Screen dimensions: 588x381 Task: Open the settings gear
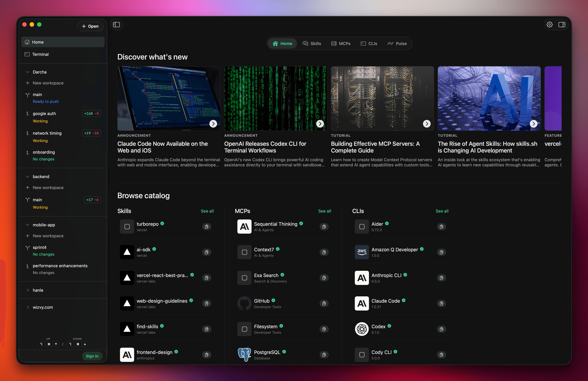[550, 24]
